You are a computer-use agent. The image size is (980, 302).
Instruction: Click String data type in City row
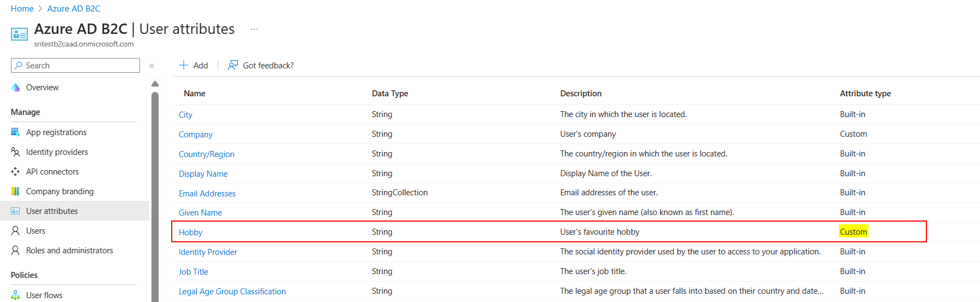382,114
